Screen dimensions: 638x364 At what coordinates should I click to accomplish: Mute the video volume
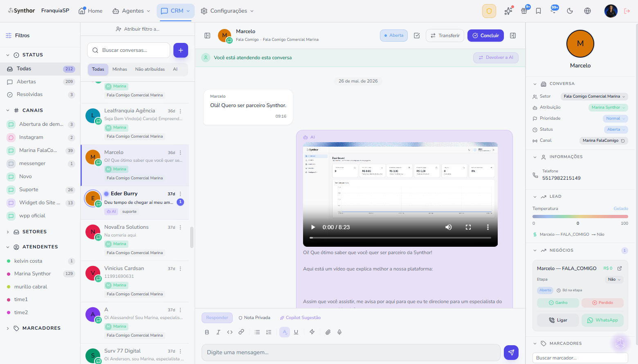pyautogui.click(x=449, y=227)
